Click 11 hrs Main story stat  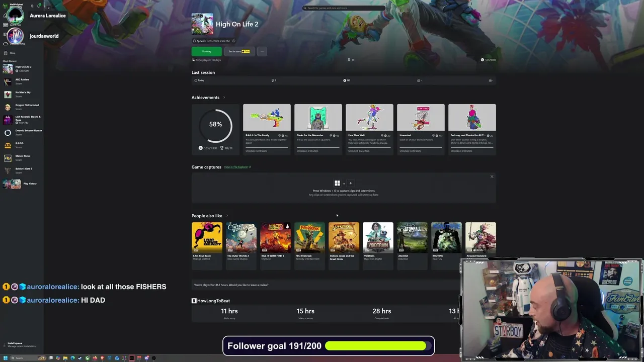229,313
